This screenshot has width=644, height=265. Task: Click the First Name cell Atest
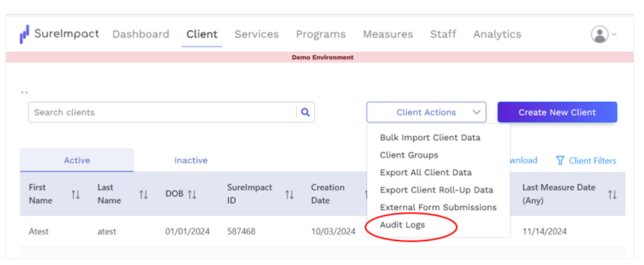pyautogui.click(x=38, y=232)
